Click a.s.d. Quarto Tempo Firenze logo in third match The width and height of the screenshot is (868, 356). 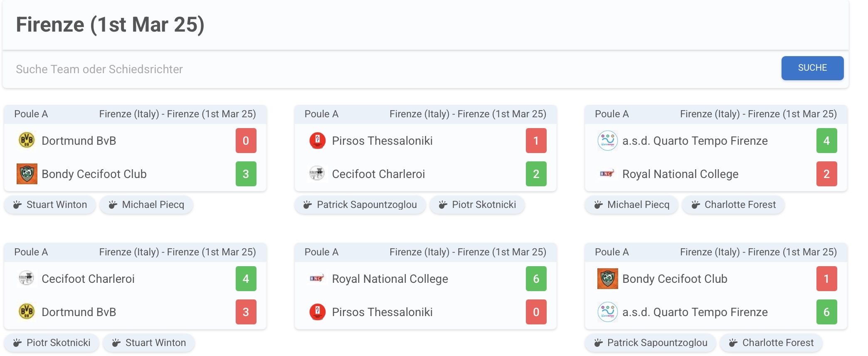[x=607, y=141]
